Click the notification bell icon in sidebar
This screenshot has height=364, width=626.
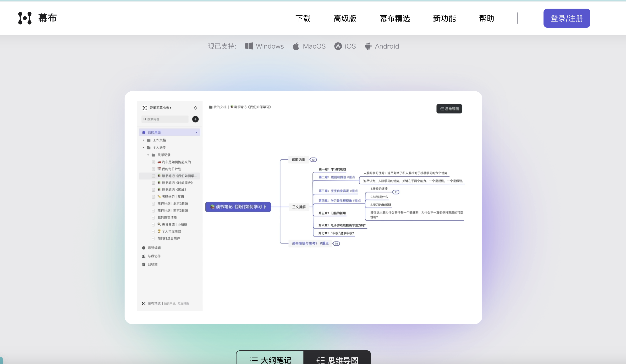[x=195, y=108]
